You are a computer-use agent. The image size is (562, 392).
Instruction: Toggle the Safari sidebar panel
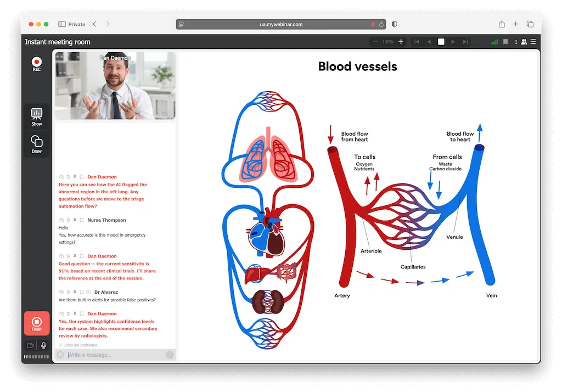[x=62, y=24]
